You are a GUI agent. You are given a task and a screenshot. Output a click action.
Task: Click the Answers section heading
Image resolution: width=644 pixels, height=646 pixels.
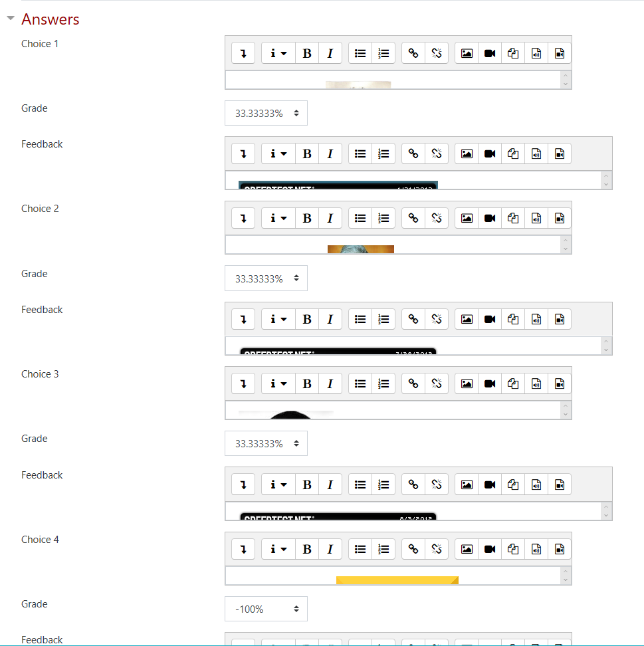tap(51, 19)
